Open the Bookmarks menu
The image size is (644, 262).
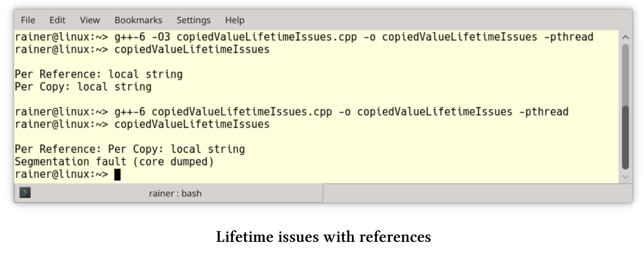138,20
